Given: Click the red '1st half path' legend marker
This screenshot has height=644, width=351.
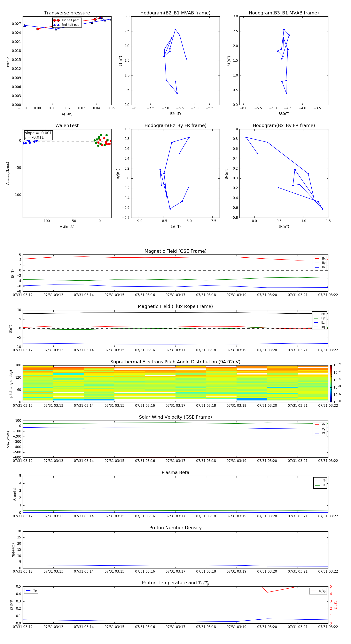Looking at the screenshot, I should (56, 20).
